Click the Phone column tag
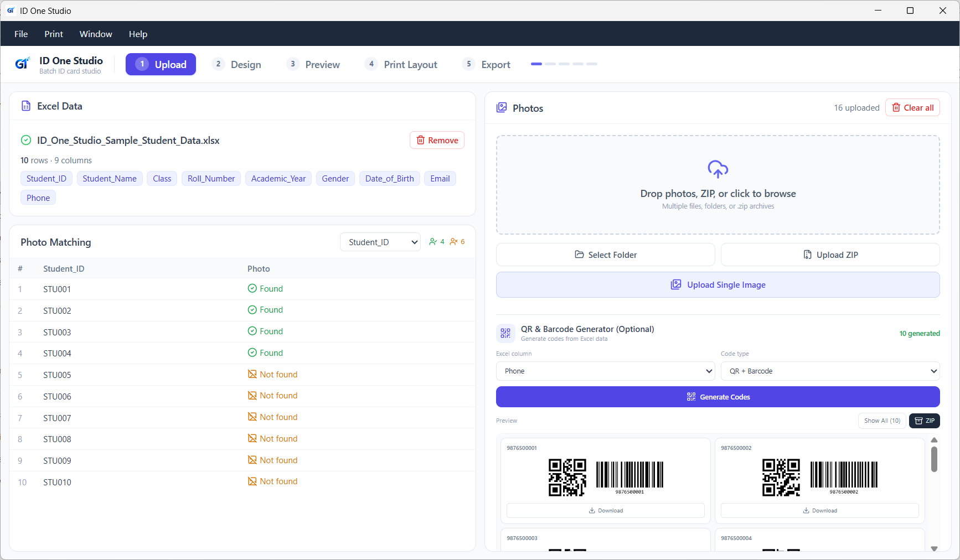This screenshot has height=560, width=960. point(38,198)
